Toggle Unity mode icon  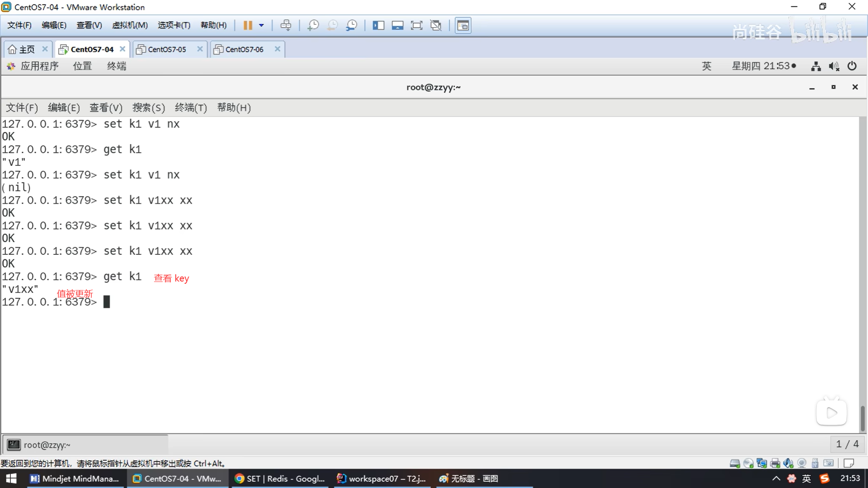click(x=436, y=25)
